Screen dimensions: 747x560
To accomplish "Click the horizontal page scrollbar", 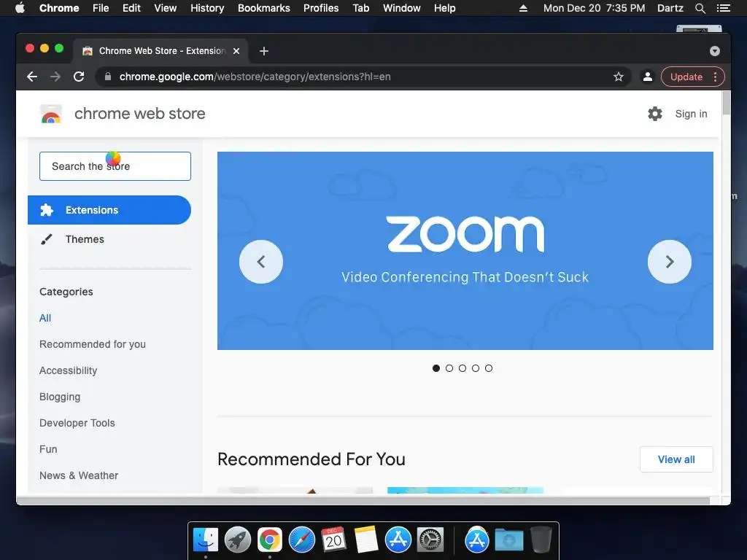I will point(363,500).
